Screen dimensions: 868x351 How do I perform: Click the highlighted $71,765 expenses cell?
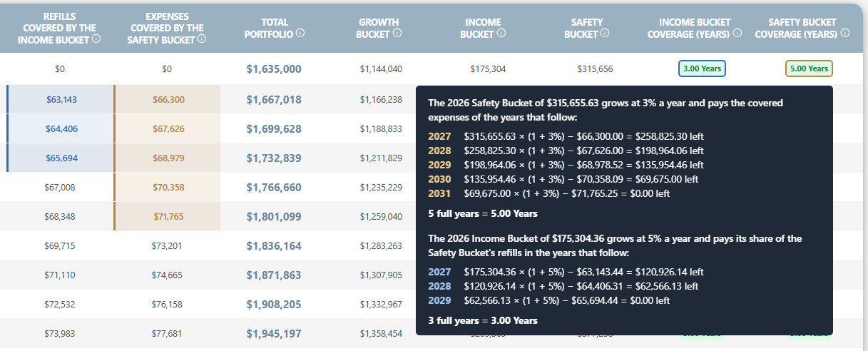pos(167,216)
